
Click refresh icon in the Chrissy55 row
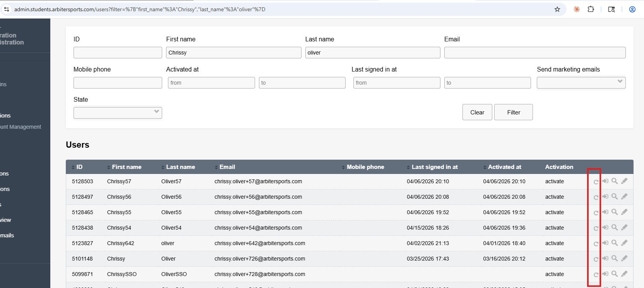click(x=596, y=213)
